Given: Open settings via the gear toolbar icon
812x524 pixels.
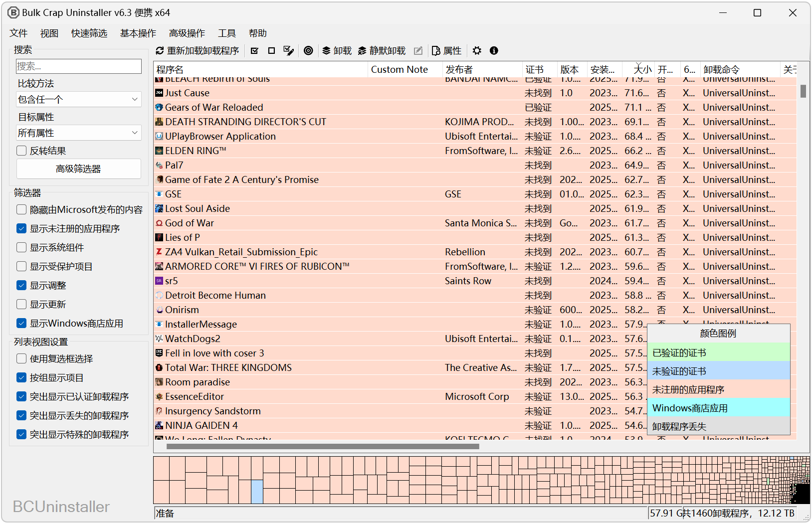Looking at the screenshot, I should pos(477,51).
